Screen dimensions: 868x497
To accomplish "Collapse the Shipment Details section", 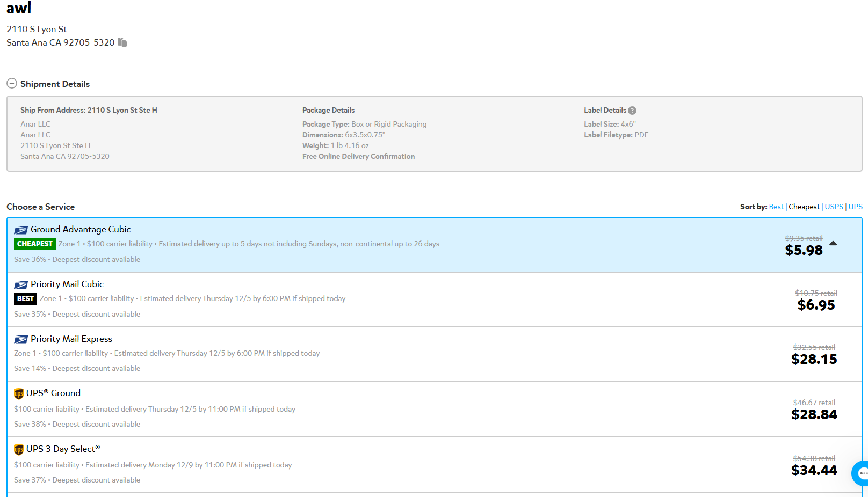I will [12, 84].
